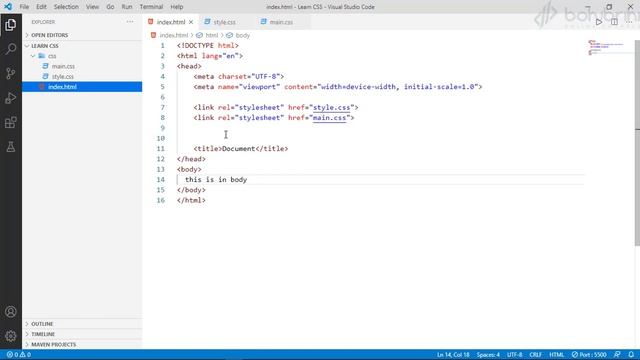
Task: Split the editor to the right
Action: coord(614,22)
